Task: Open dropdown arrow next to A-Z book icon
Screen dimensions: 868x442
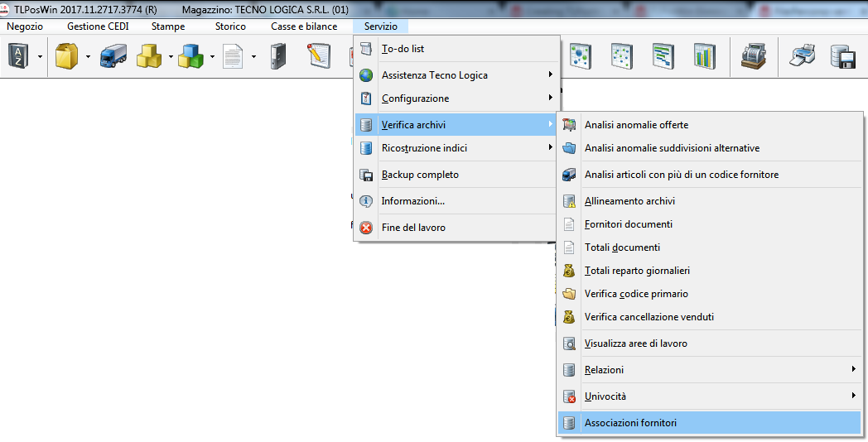Action: point(40,57)
